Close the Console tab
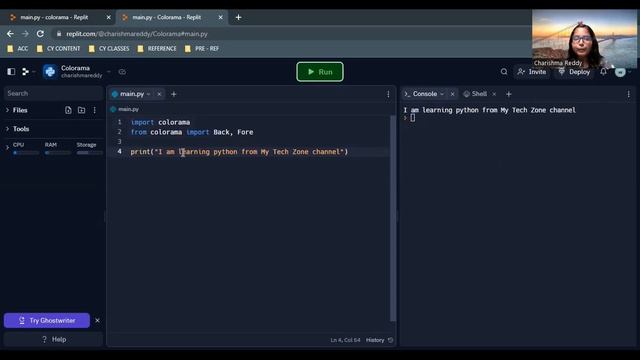The image size is (640, 360). click(452, 94)
